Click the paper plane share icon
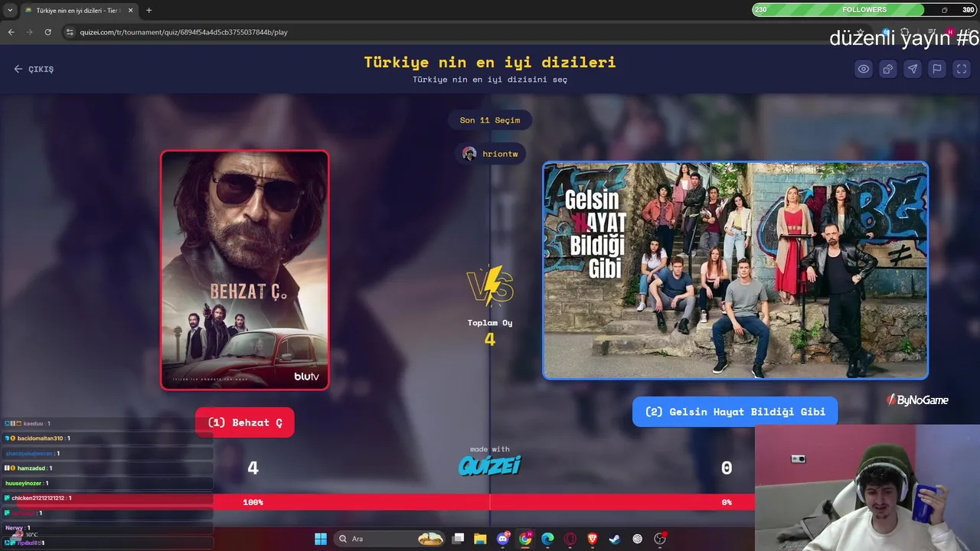The image size is (980, 551). 913,69
